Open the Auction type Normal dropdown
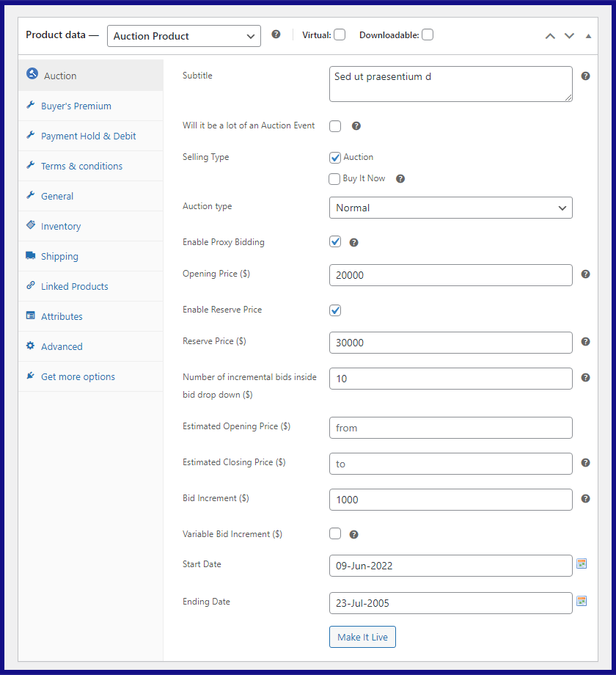The height and width of the screenshot is (675, 616). (x=451, y=208)
